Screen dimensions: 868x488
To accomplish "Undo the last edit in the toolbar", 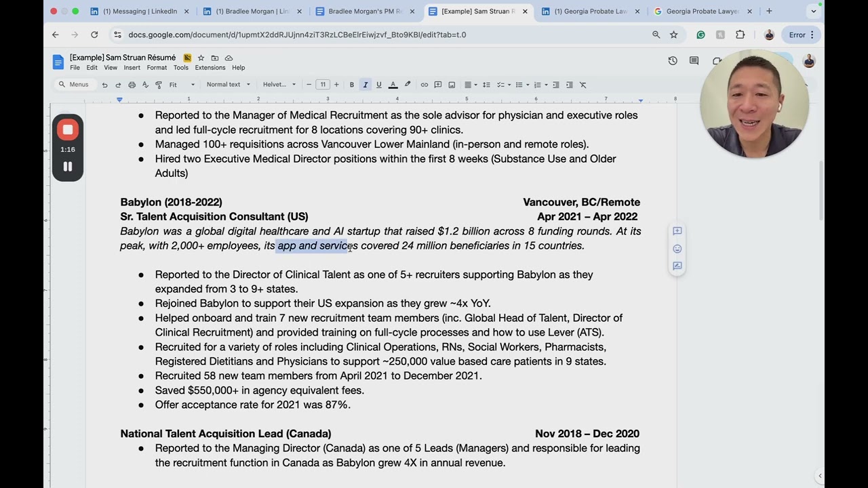I will point(104,85).
